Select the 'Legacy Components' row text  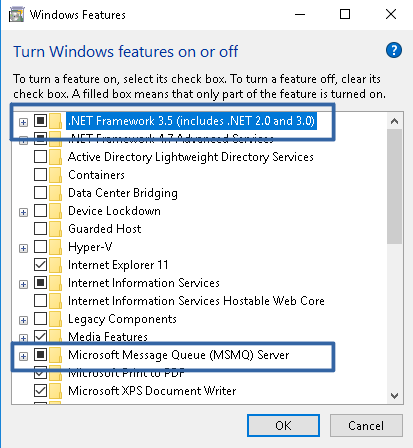(x=122, y=319)
